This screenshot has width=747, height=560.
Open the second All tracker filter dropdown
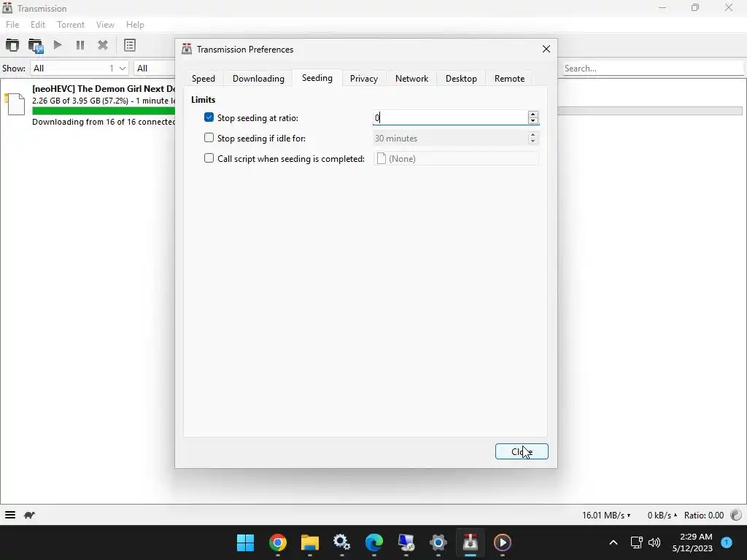click(x=155, y=68)
